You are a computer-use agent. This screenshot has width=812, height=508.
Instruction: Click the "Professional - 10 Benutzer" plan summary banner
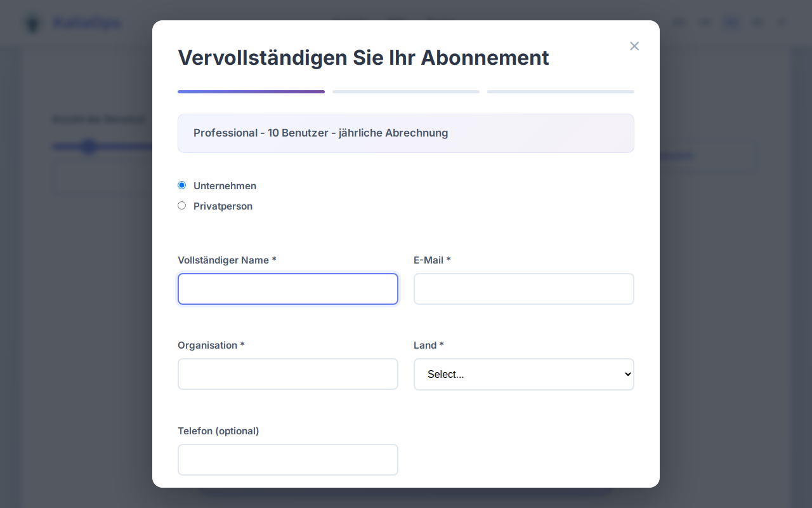(x=406, y=133)
